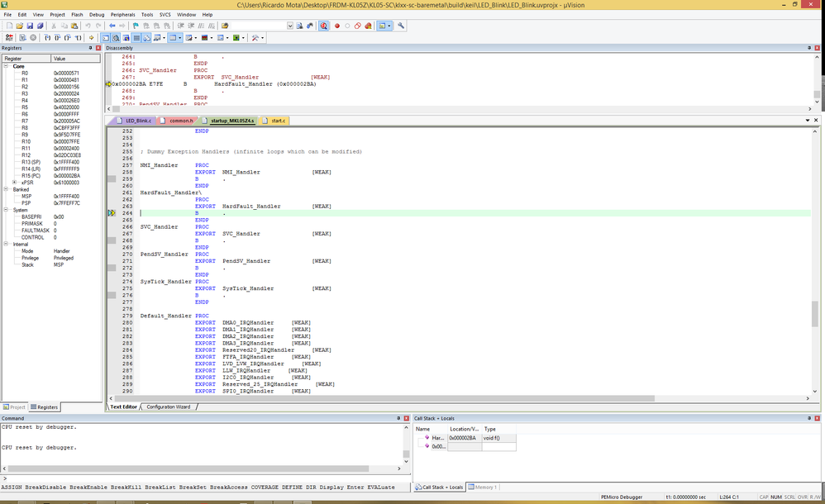Image resolution: width=825 pixels, height=504 pixels.
Task: Open editor tab list dropdown arrow
Action: tap(808, 121)
